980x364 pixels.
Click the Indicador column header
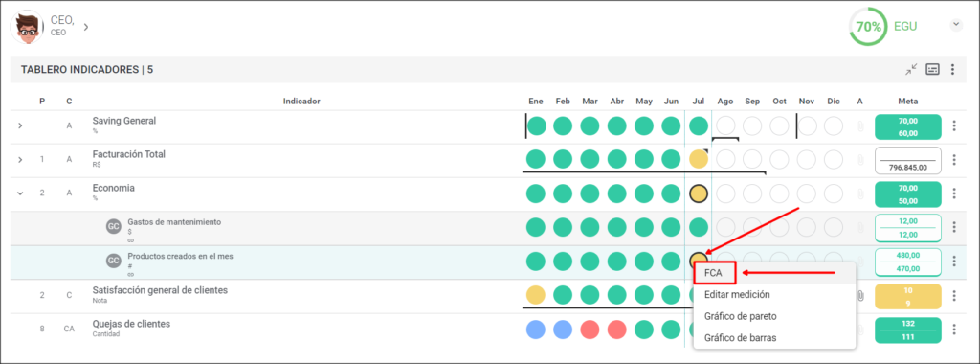(x=301, y=101)
